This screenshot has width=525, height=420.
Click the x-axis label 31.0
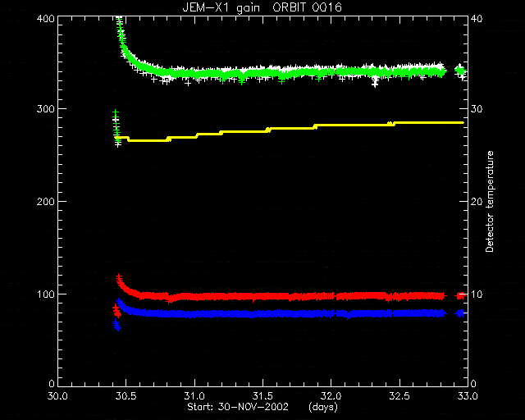[194, 396]
